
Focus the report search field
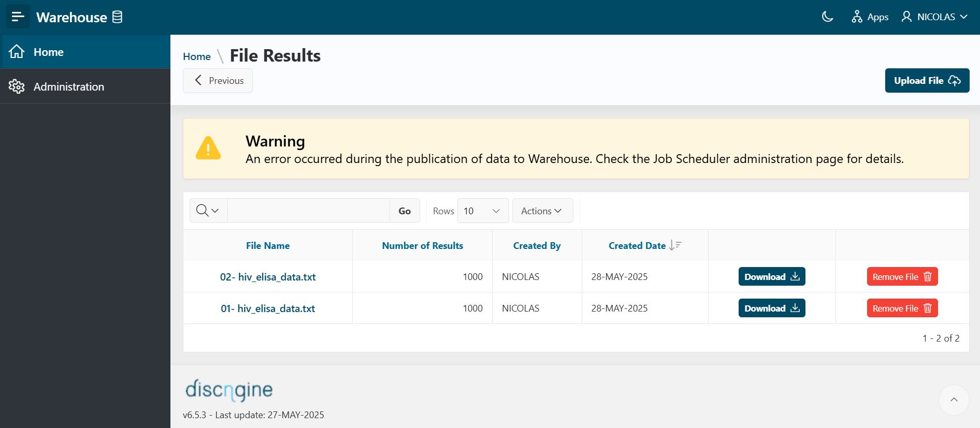(308, 211)
